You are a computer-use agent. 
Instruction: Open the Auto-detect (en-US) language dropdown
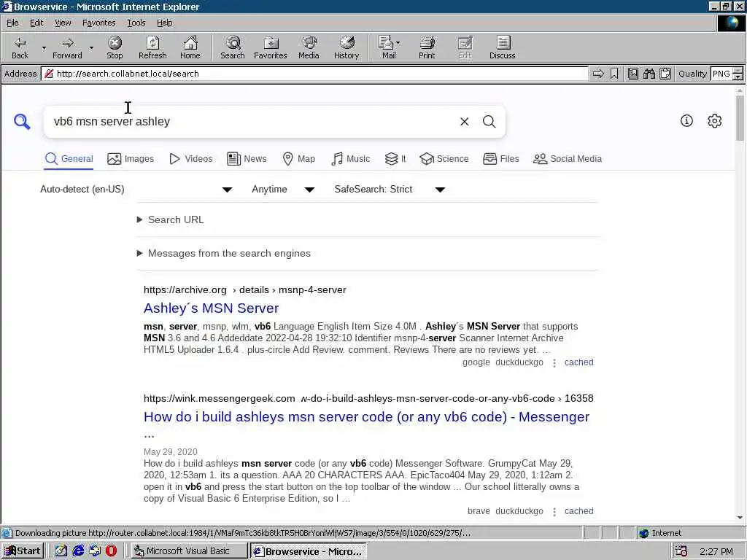point(136,190)
